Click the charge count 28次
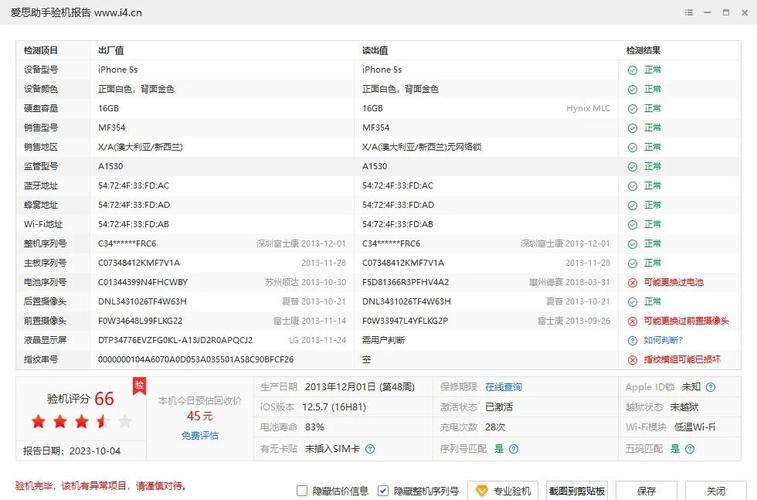 (x=495, y=427)
